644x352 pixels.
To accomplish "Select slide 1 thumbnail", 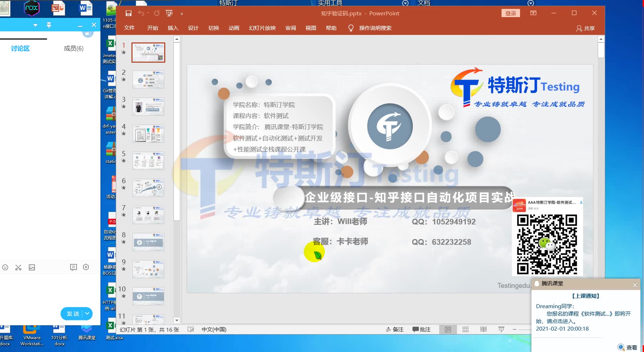I will [148, 52].
